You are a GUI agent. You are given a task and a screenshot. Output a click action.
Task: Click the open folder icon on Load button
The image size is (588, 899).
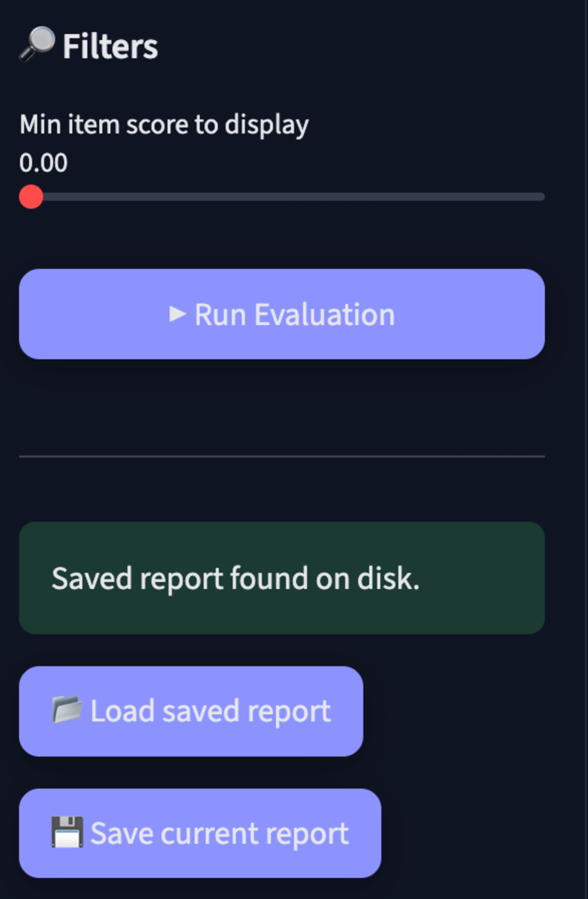(67, 711)
